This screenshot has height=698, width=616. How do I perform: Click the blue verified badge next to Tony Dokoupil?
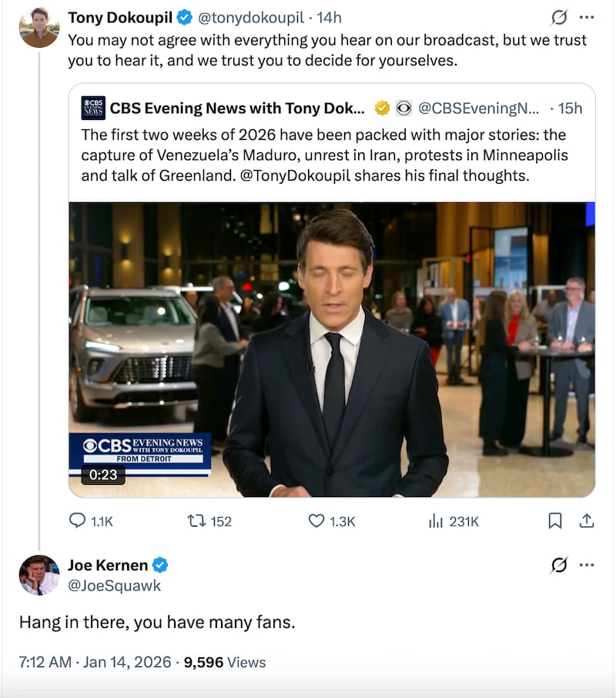click(182, 17)
